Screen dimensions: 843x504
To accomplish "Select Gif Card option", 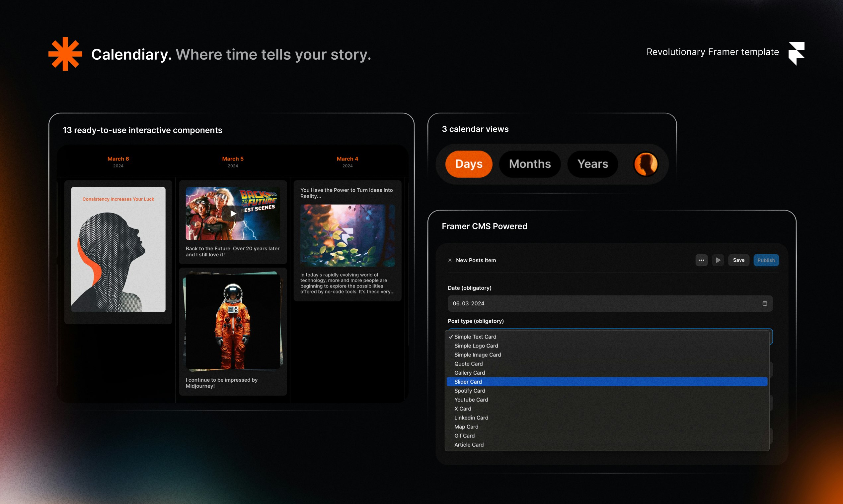I will 607,436.
